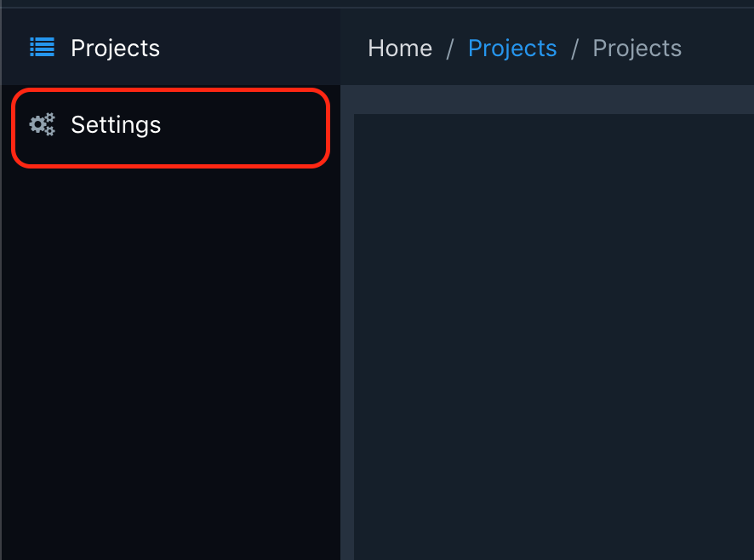Activate the sidebar Settings gear icon

tap(42, 124)
